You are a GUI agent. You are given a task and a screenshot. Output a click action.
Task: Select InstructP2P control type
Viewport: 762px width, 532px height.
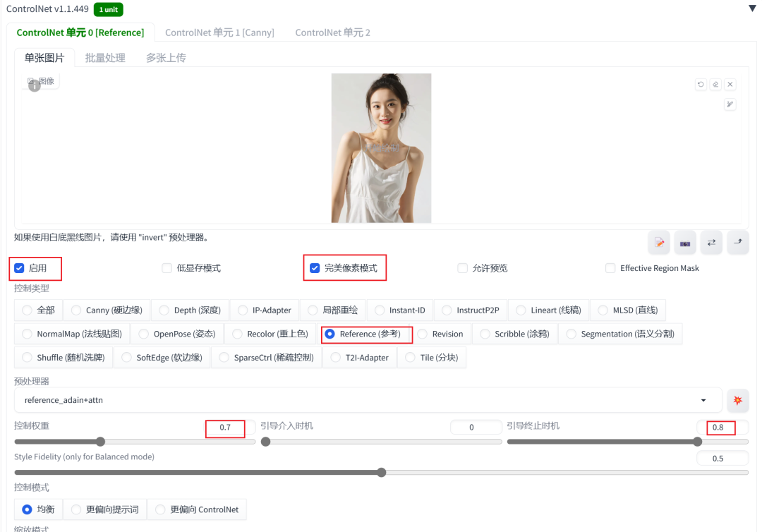click(471, 310)
